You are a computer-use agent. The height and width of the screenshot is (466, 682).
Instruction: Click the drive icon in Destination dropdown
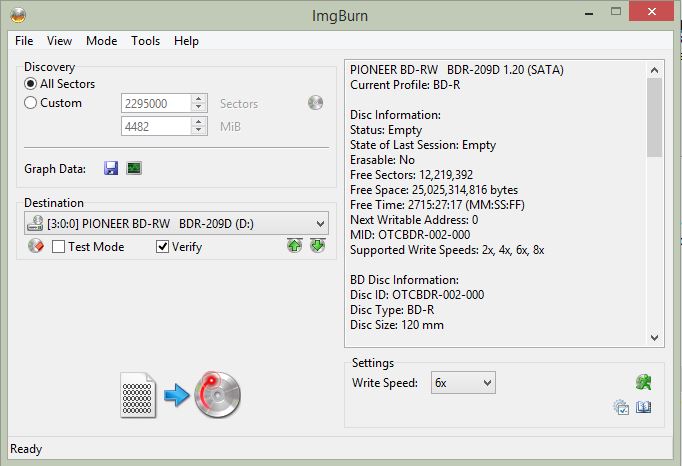[35, 223]
